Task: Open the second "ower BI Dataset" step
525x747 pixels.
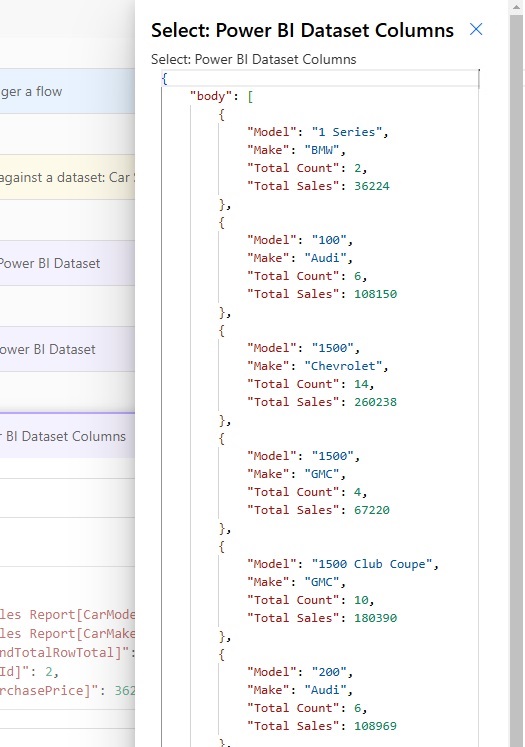Action: click(x=67, y=349)
